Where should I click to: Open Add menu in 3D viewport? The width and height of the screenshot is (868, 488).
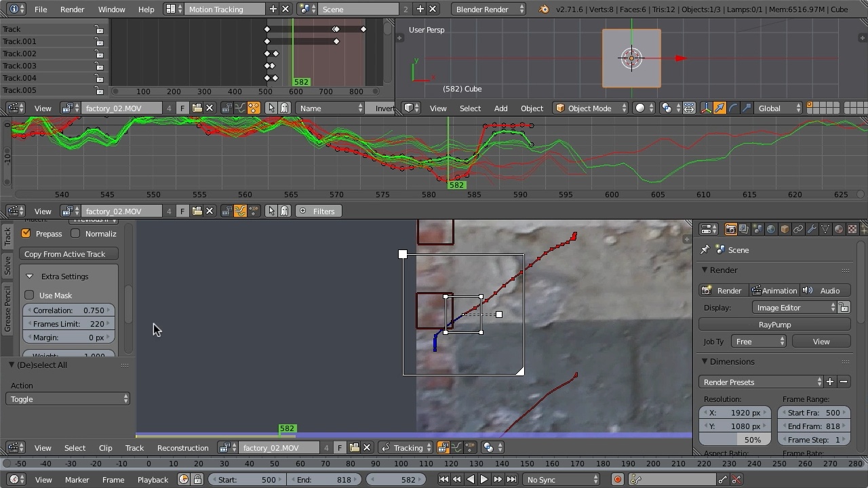click(500, 108)
